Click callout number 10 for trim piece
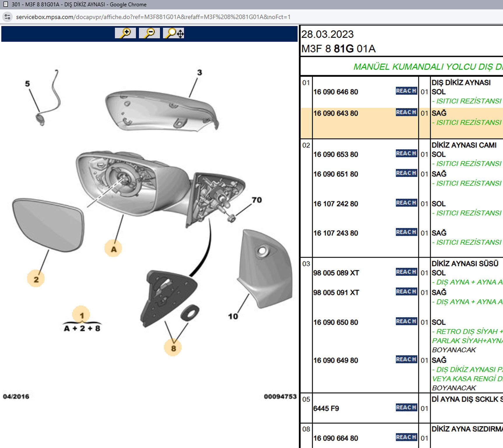Screen dimensions: 503x448 point(233,316)
